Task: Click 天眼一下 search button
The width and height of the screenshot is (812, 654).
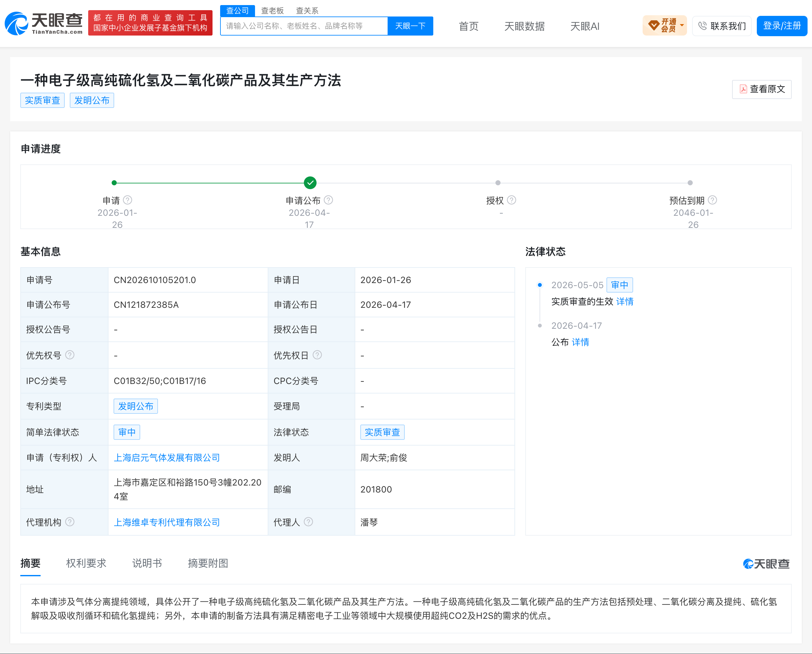Action: click(410, 26)
